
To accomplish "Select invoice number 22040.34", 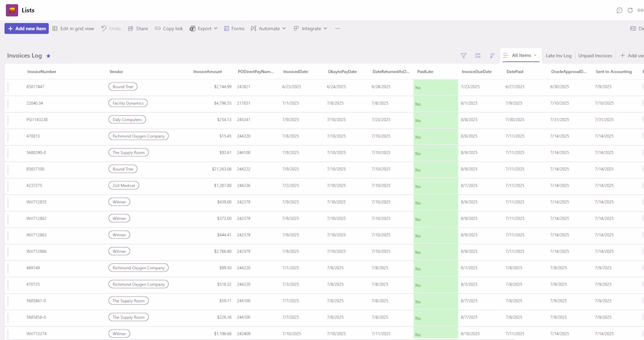I will point(35,103).
